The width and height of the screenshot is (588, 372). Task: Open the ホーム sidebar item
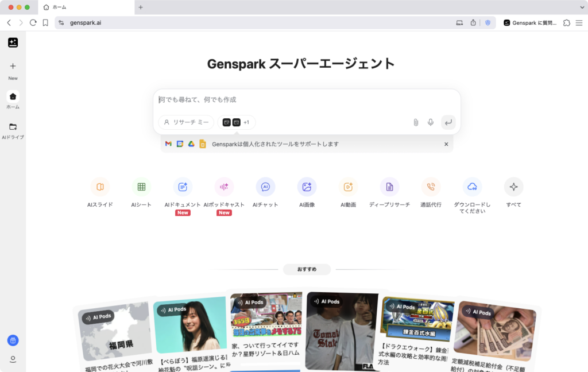[13, 100]
